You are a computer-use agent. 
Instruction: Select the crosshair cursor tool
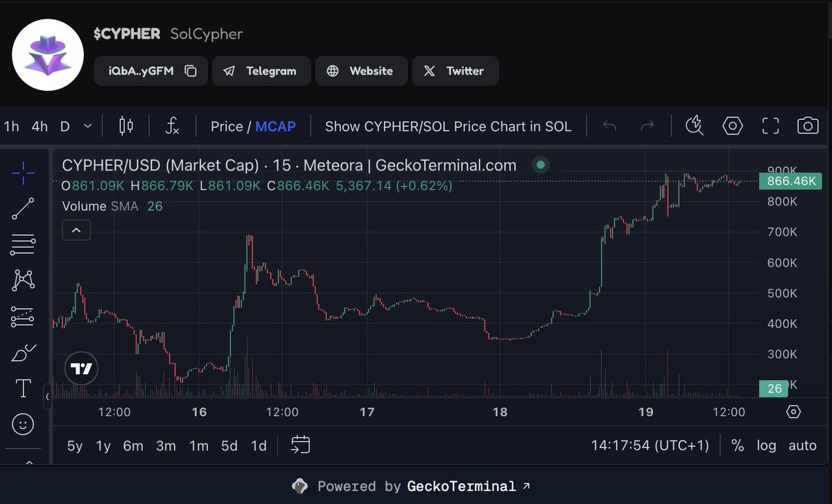coord(24,173)
